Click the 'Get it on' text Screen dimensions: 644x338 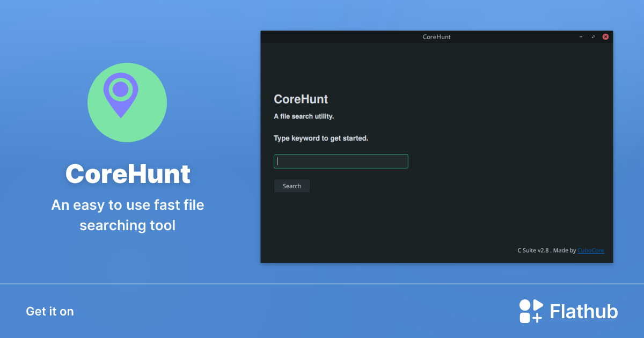tap(49, 311)
